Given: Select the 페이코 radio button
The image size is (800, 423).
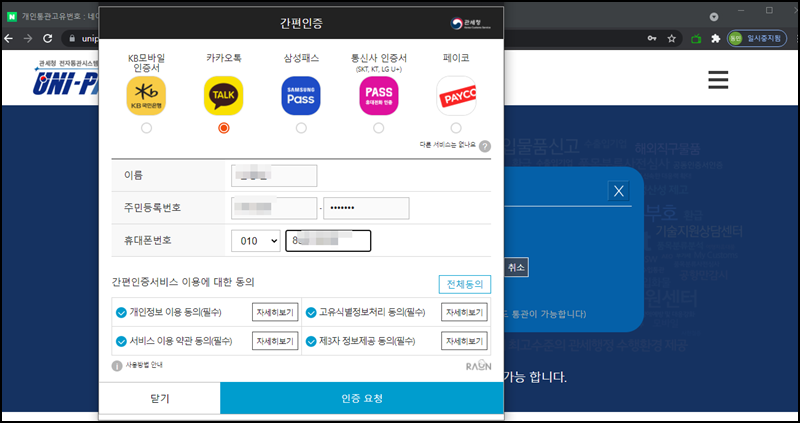Looking at the screenshot, I should pos(456,128).
